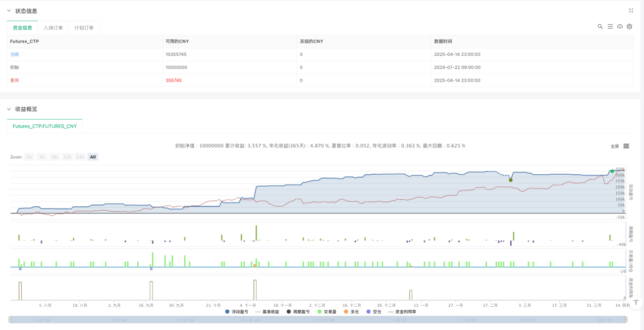Viewport: 644px width, 330px height.
Task: Click the 全屏 fullscreen button on chart
Action: click(x=615, y=146)
